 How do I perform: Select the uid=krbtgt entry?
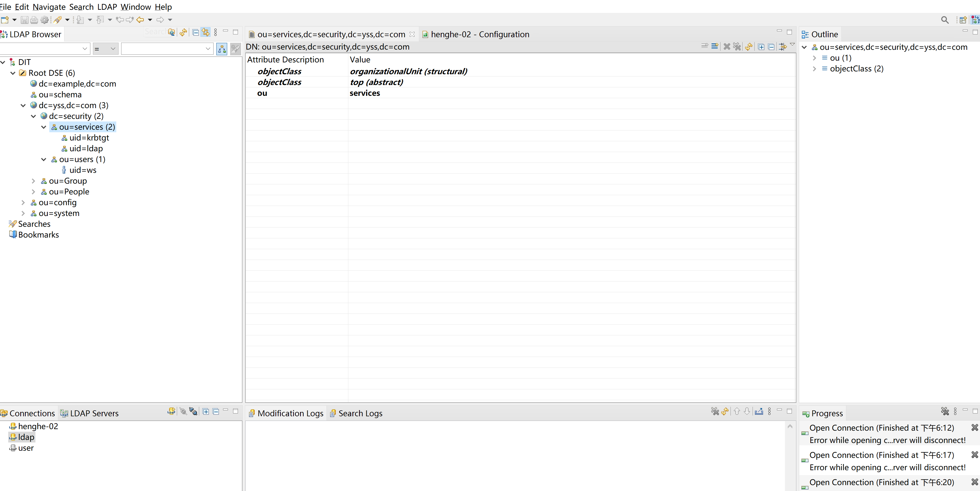[x=89, y=138]
